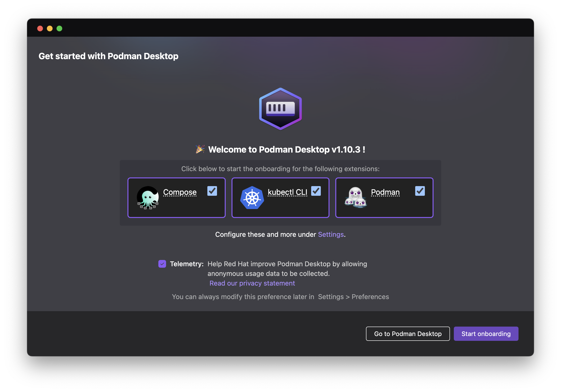Image resolution: width=561 pixels, height=392 pixels.
Task: Disable the Telemetry checkbox
Action: [162, 264]
